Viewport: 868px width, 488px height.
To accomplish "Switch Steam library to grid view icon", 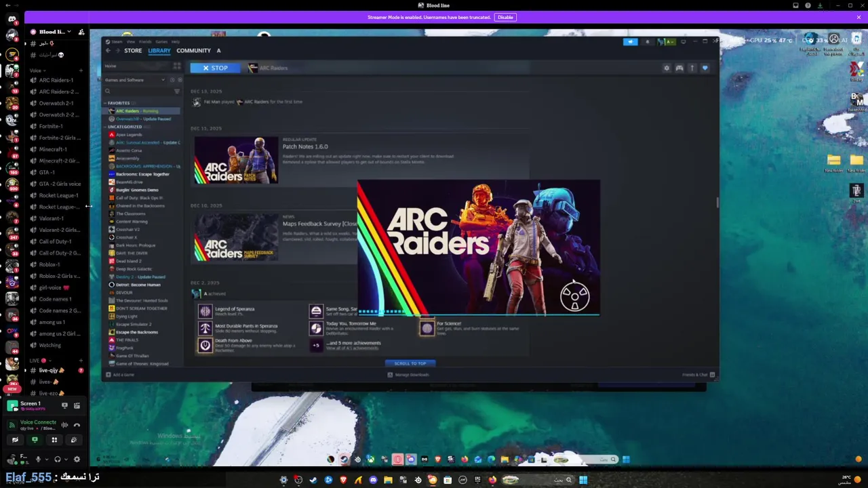I will (x=177, y=66).
